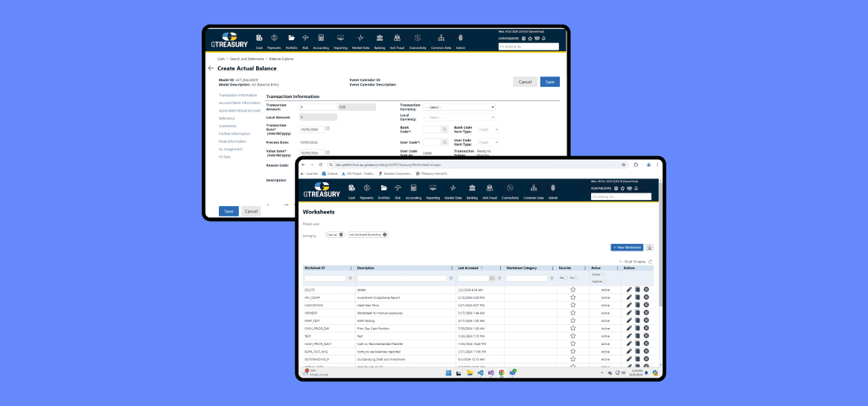Open the Transaction Date calendar picker

click(x=328, y=129)
